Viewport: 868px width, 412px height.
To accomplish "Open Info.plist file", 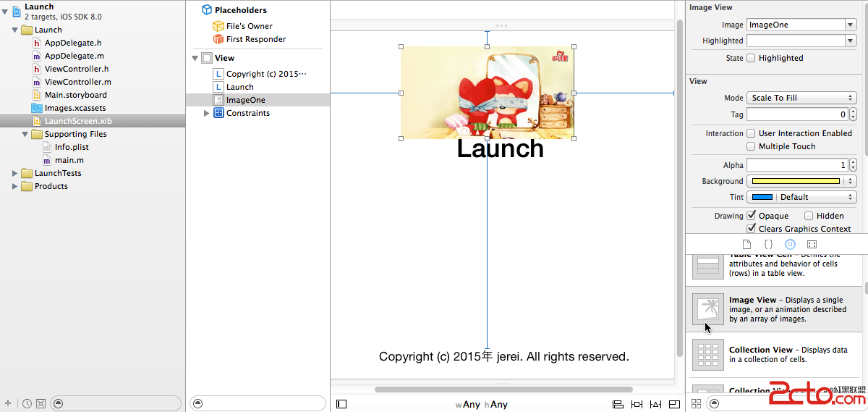I will click(x=72, y=147).
